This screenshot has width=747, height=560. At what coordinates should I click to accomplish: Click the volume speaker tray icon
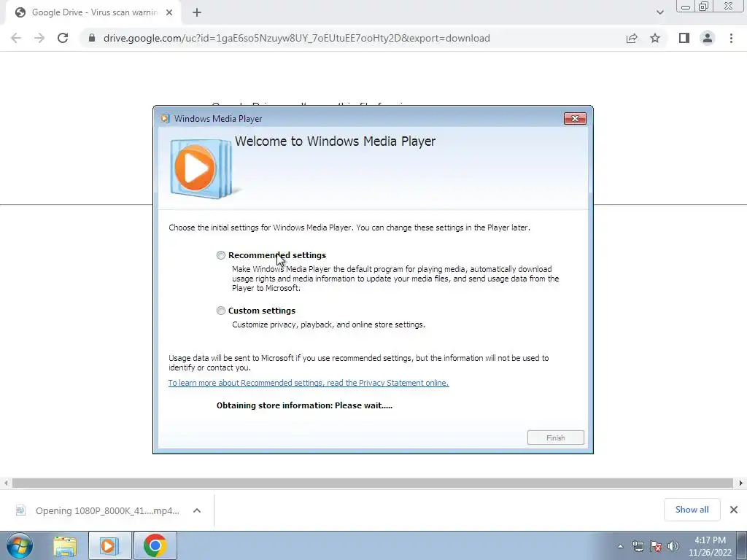(673, 546)
